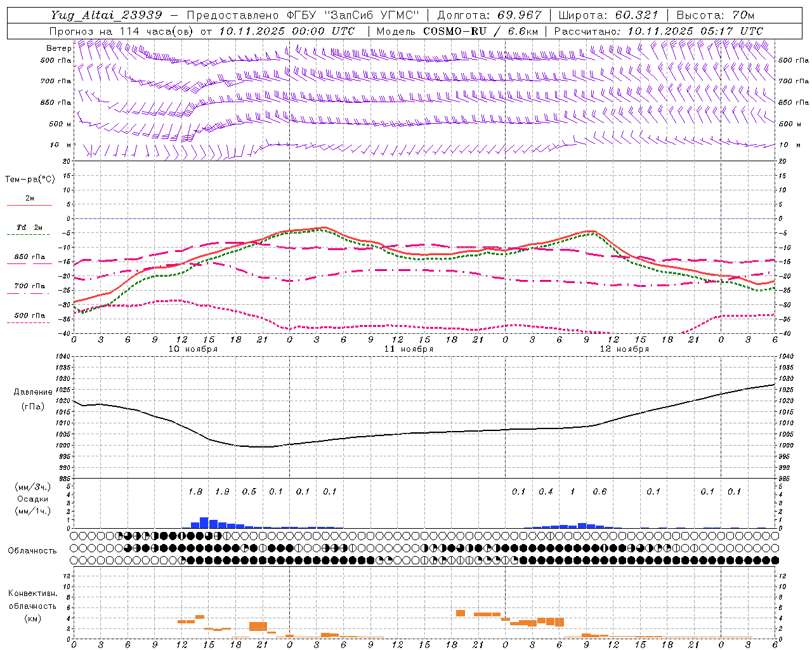
Task: Click the 500 гПа entry in temperature legend
Action: coord(29,315)
